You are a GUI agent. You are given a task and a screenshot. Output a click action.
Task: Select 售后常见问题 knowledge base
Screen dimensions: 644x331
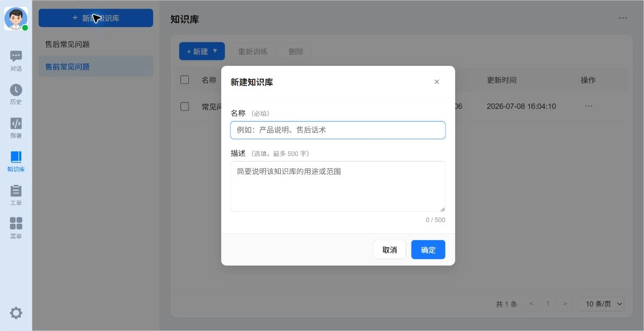click(96, 45)
